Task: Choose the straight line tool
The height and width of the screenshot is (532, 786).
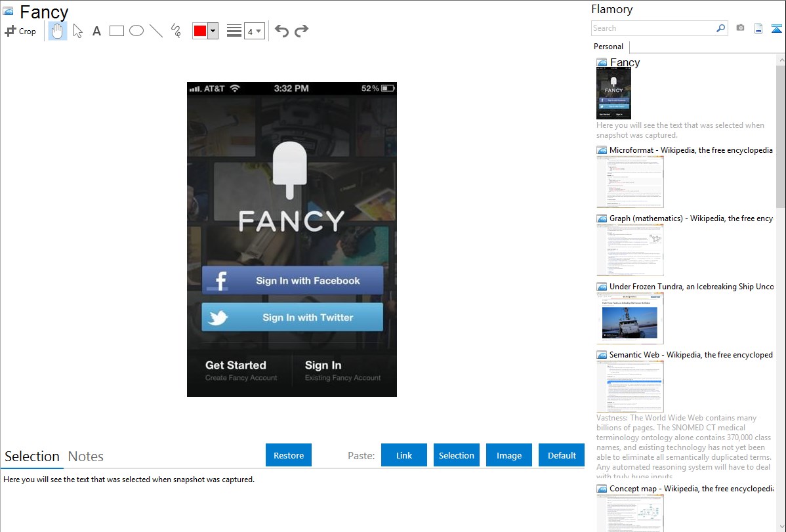Action: [156, 31]
